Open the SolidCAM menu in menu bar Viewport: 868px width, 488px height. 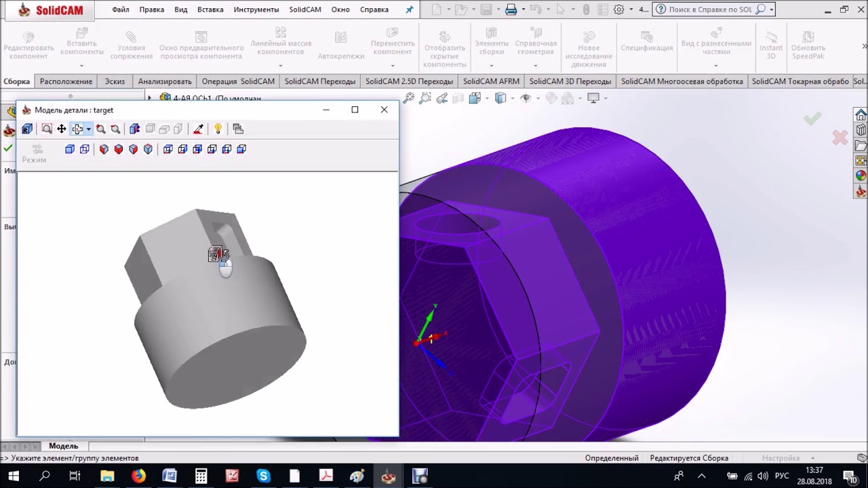click(x=305, y=9)
